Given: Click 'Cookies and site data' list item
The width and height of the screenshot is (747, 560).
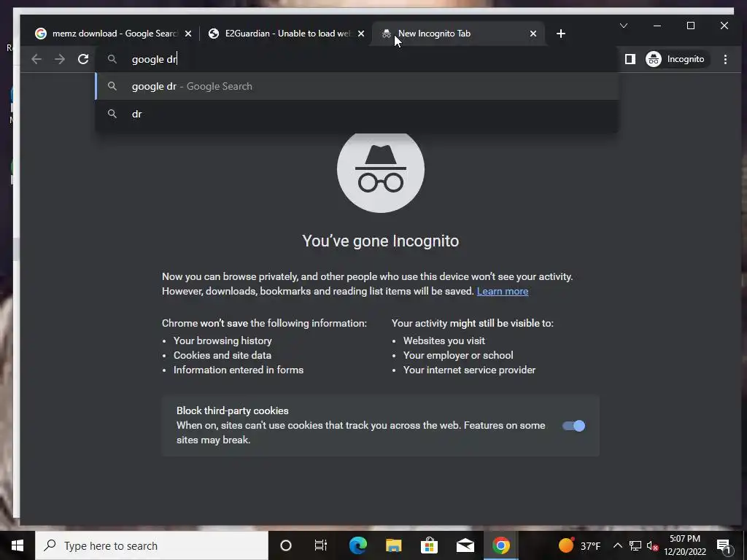Looking at the screenshot, I should (x=222, y=355).
